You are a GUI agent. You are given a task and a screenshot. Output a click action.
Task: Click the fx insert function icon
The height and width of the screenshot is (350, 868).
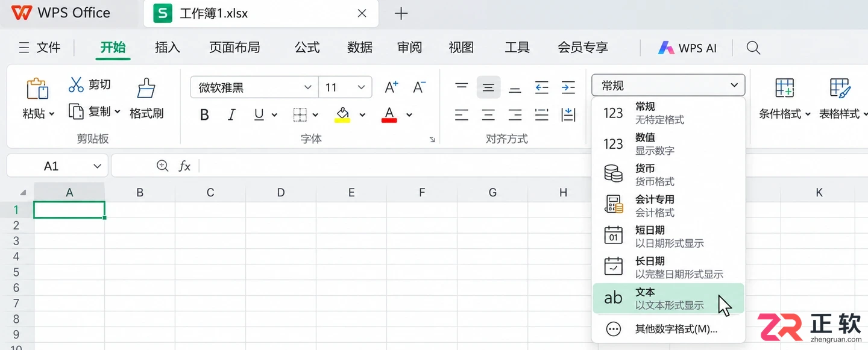pos(184,166)
